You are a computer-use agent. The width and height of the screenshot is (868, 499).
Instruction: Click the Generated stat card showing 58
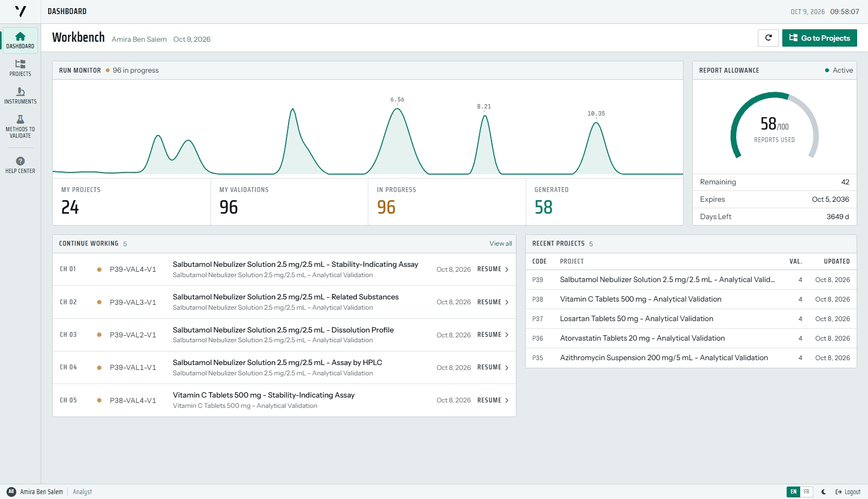point(604,202)
